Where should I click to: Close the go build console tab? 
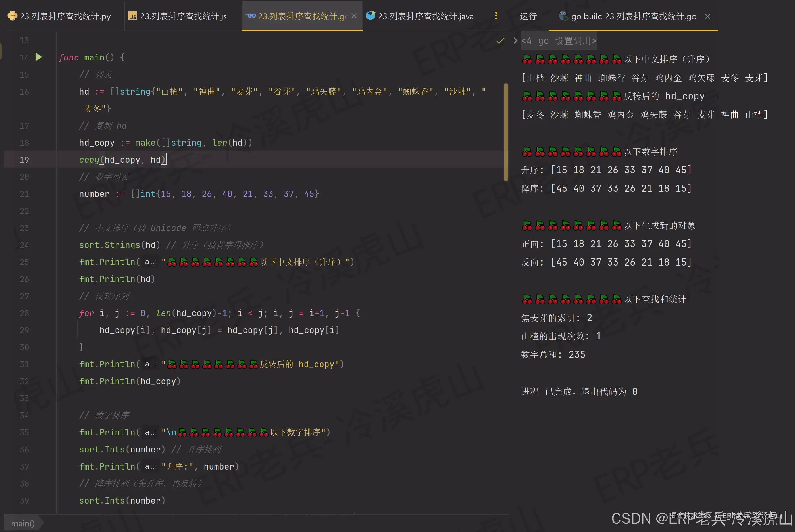[707, 16]
